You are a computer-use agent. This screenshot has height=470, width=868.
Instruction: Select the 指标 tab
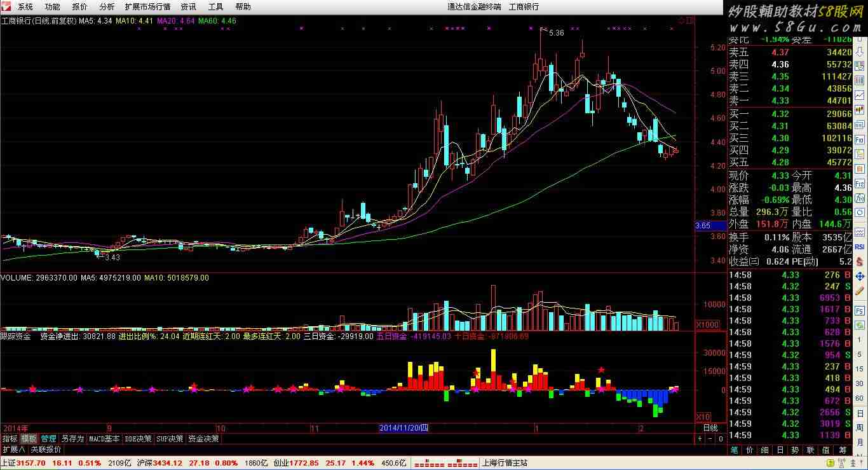coord(10,439)
